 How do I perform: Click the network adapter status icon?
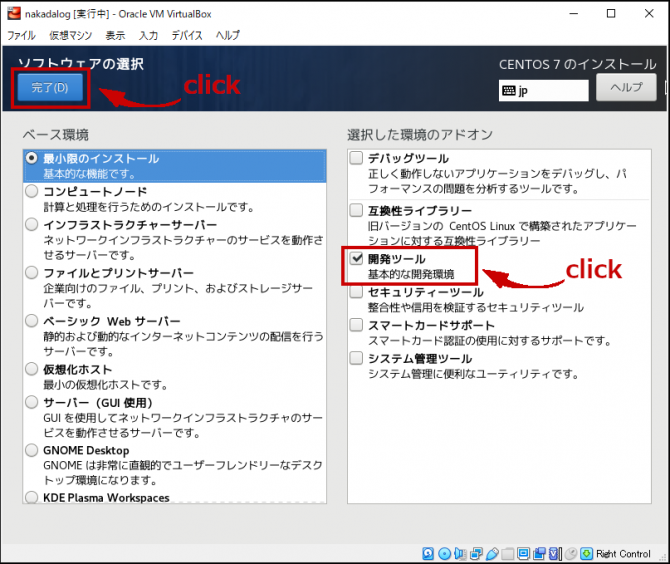(x=477, y=553)
